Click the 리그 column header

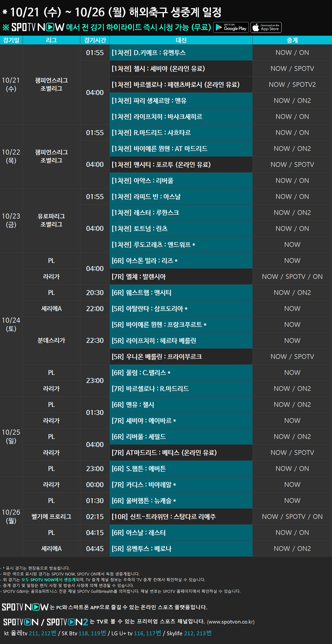point(51,40)
